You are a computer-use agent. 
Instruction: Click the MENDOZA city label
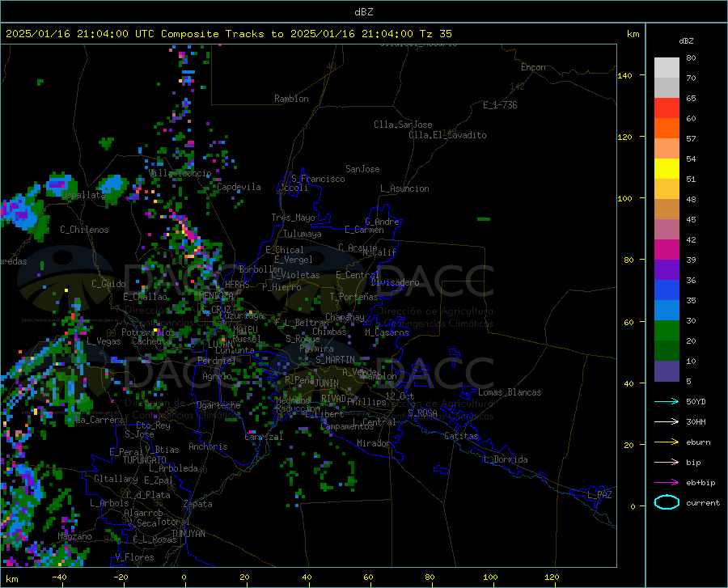pyautogui.click(x=216, y=296)
